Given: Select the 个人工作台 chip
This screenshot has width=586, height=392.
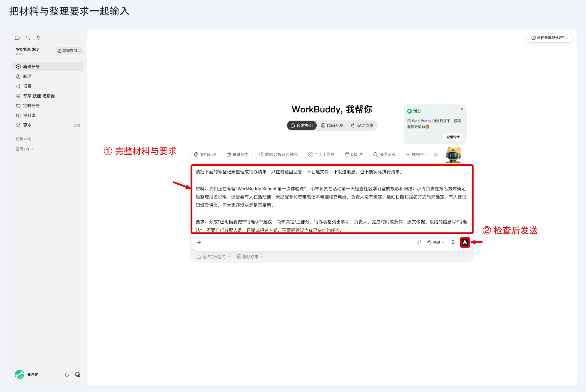Looking at the screenshot, I should [x=321, y=154].
